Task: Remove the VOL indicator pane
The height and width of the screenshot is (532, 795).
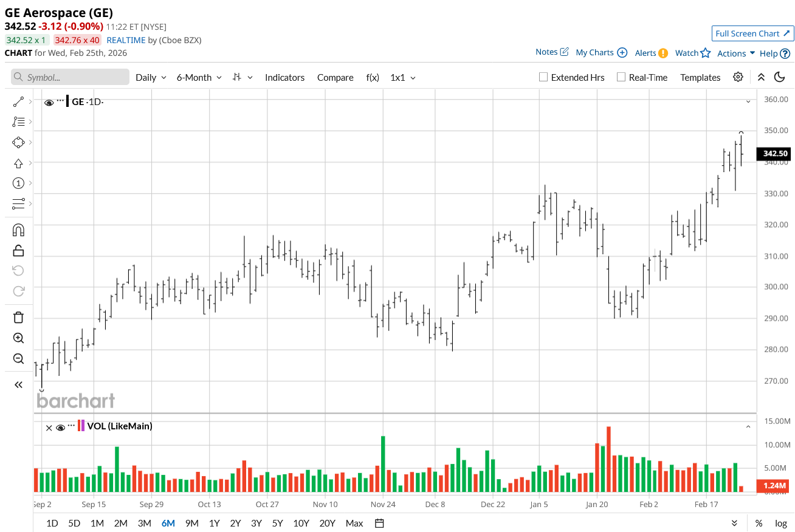Action: [49, 428]
